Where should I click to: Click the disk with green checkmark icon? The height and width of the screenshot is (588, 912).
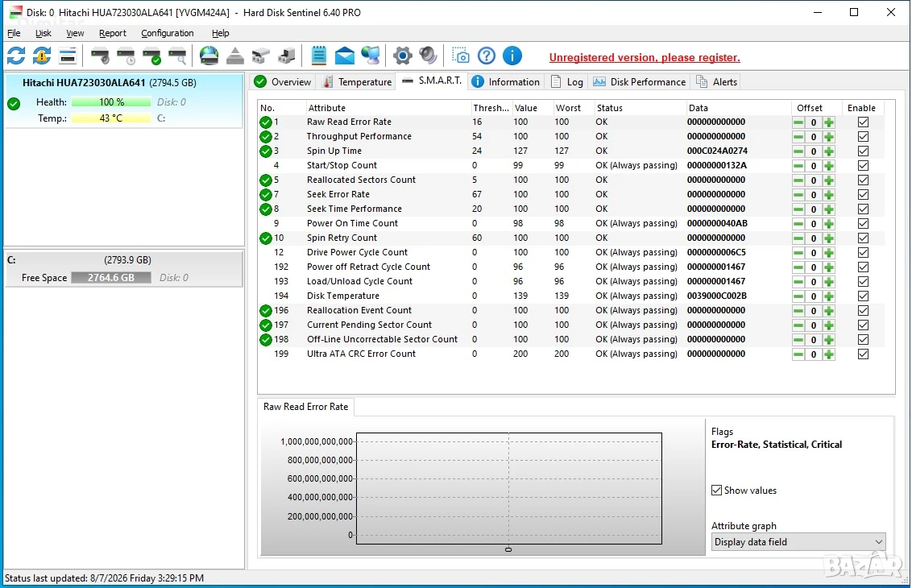pyautogui.click(x=151, y=56)
